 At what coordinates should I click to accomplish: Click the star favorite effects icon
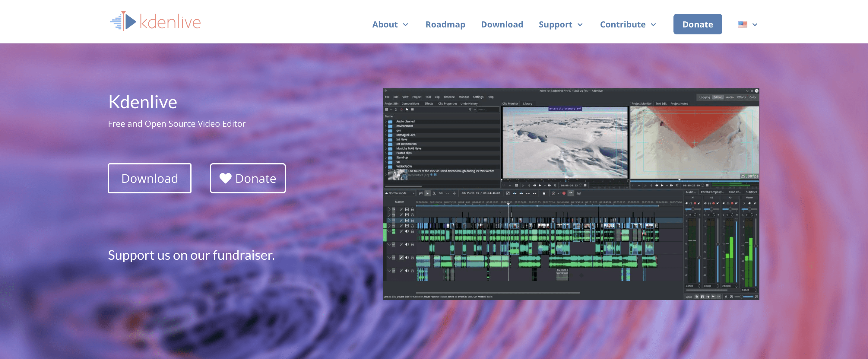543,193
